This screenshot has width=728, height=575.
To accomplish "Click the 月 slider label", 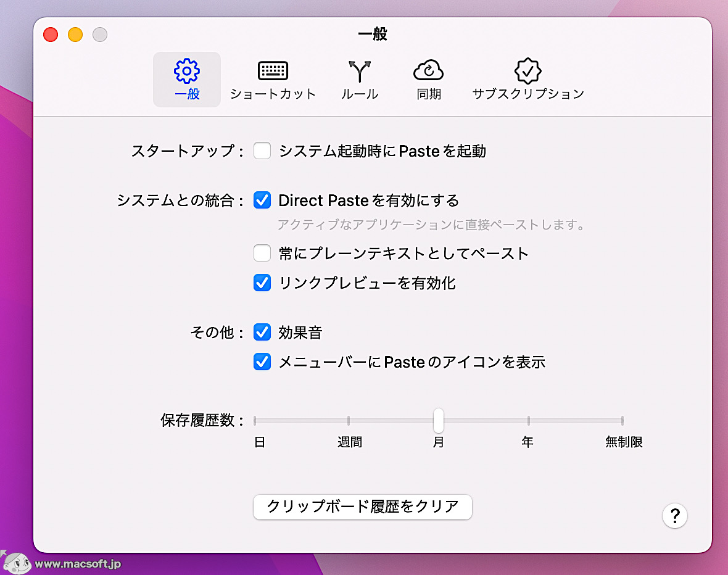I will pyautogui.click(x=438, y=442).
